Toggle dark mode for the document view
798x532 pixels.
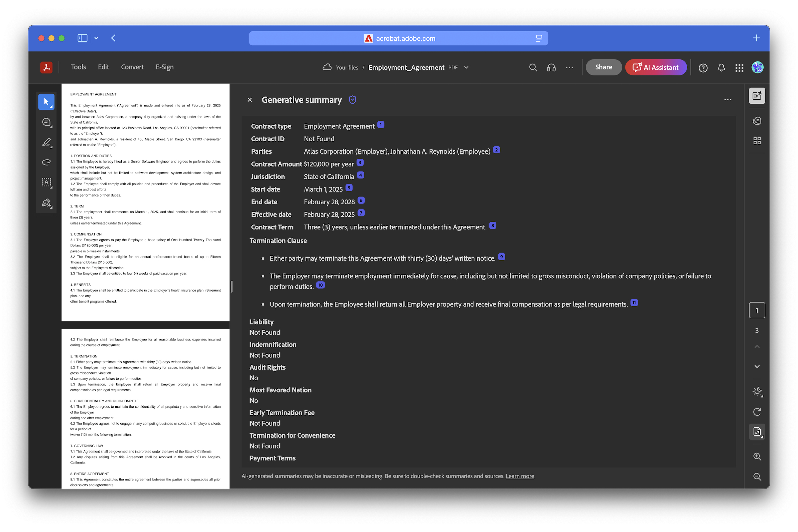(757, 392)
